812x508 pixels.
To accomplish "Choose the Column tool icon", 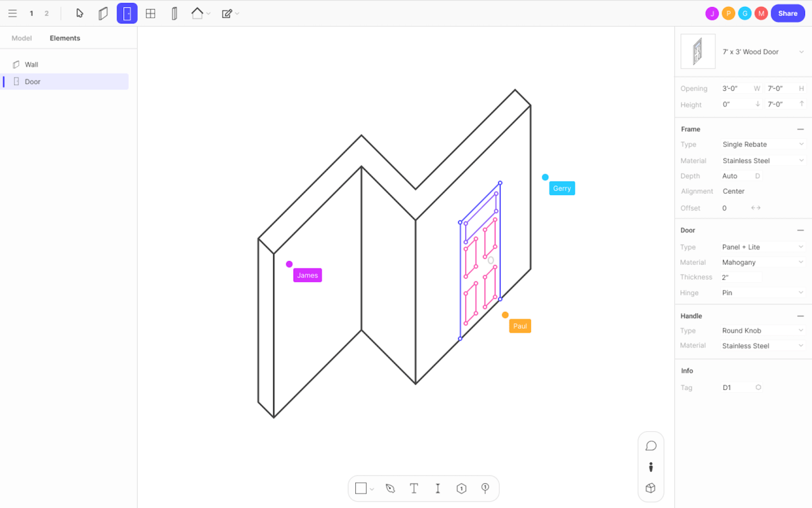I will 174,13.
